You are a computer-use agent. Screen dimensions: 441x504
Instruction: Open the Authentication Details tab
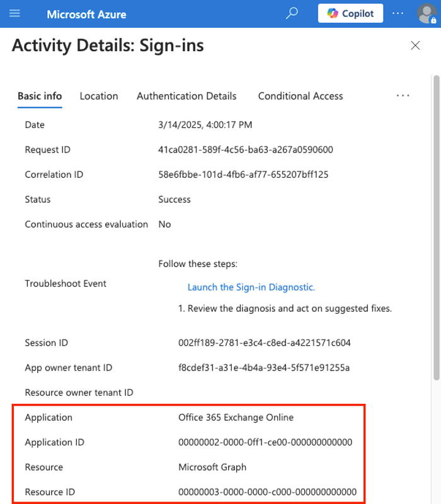tap(186, 96)
